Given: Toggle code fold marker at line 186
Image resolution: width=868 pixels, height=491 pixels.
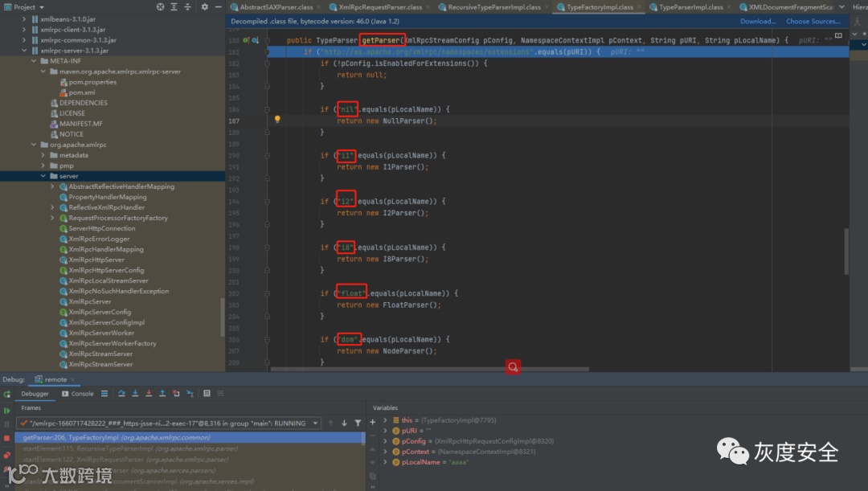Looking at the screenshot, I should click(x=267, y=109).
